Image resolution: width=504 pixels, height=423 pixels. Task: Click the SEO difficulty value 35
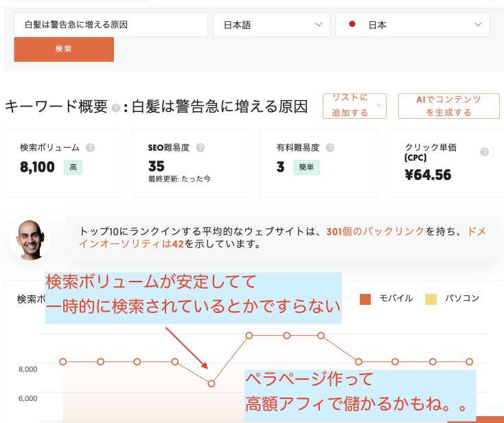tap(157, 166)
